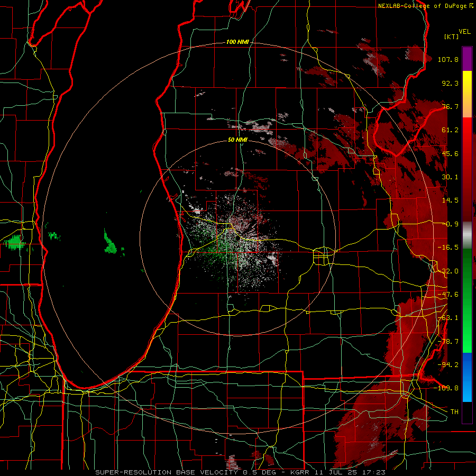476x476 pixels.
Task: Click the -0.9 velocity scale value
Action: click(450, 224)
